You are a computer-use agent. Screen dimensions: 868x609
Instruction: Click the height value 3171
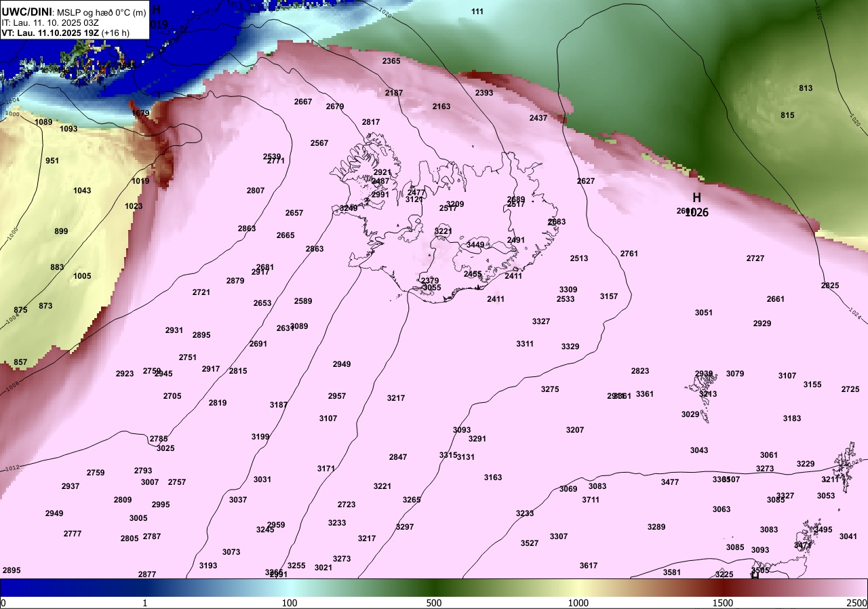coord(326,469)
